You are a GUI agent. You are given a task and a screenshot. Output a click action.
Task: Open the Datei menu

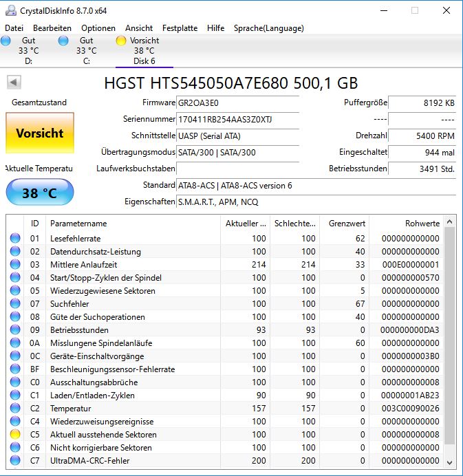14,28
